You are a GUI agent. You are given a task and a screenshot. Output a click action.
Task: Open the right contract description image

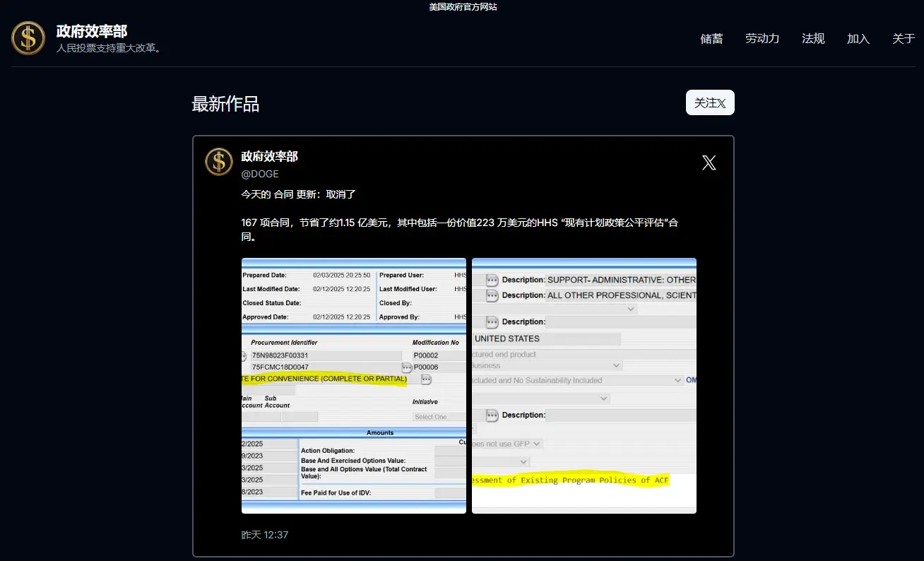[x=584, y=385]
